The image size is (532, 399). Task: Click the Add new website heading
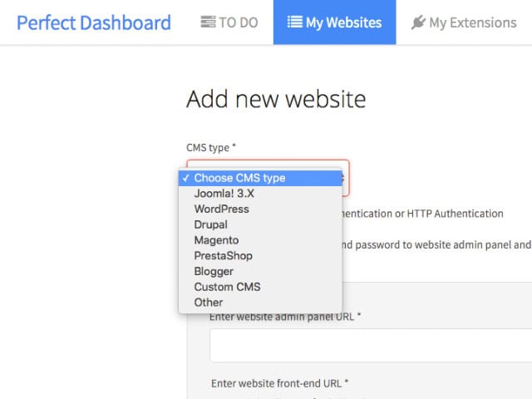[x=276, y=100]
